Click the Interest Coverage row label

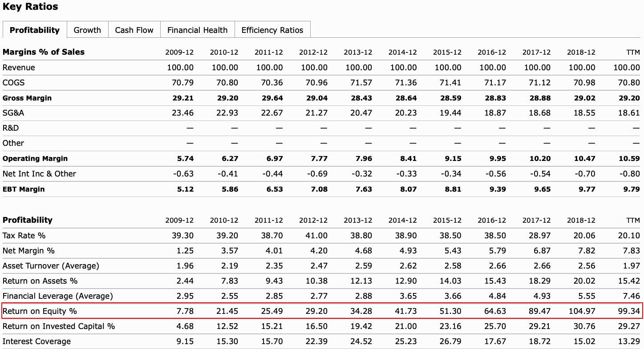tap(36, 341)
